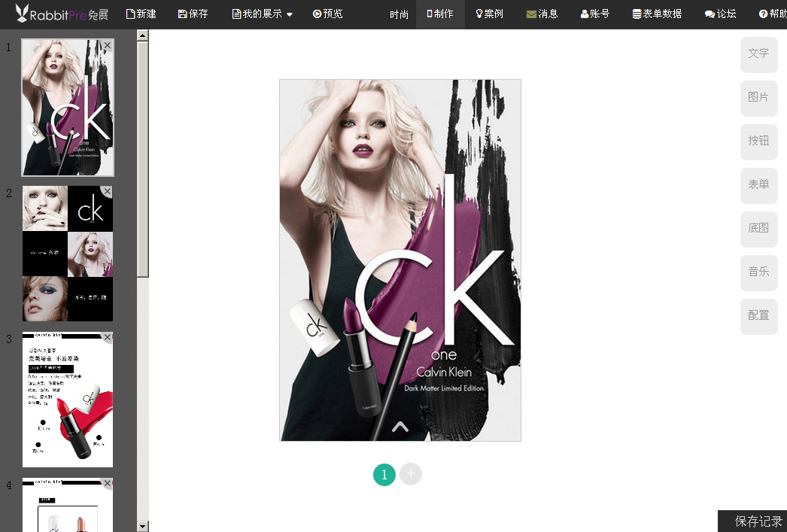
Task: Open 表单数据 form data
Action: click(657, 14)
